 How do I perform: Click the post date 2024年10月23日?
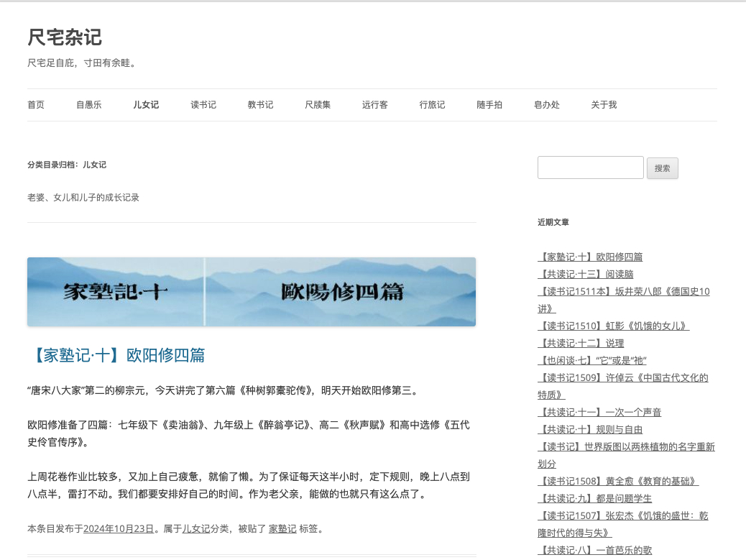(119, 528)
